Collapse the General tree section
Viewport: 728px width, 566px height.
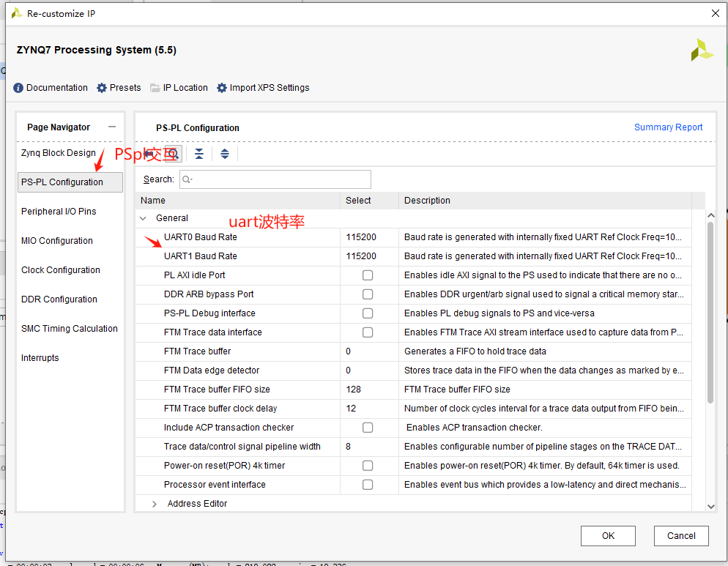click(144, 218)
